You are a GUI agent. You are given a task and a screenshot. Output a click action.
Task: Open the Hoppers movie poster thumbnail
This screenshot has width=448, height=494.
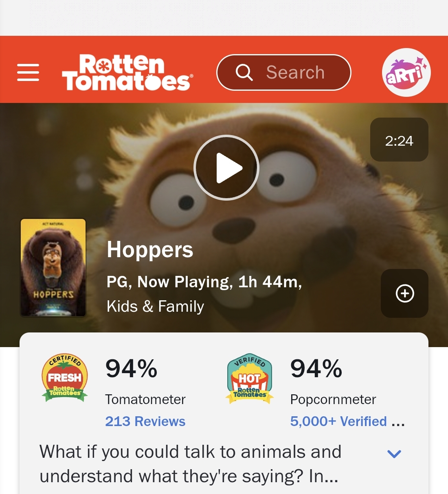pos(53,267)
